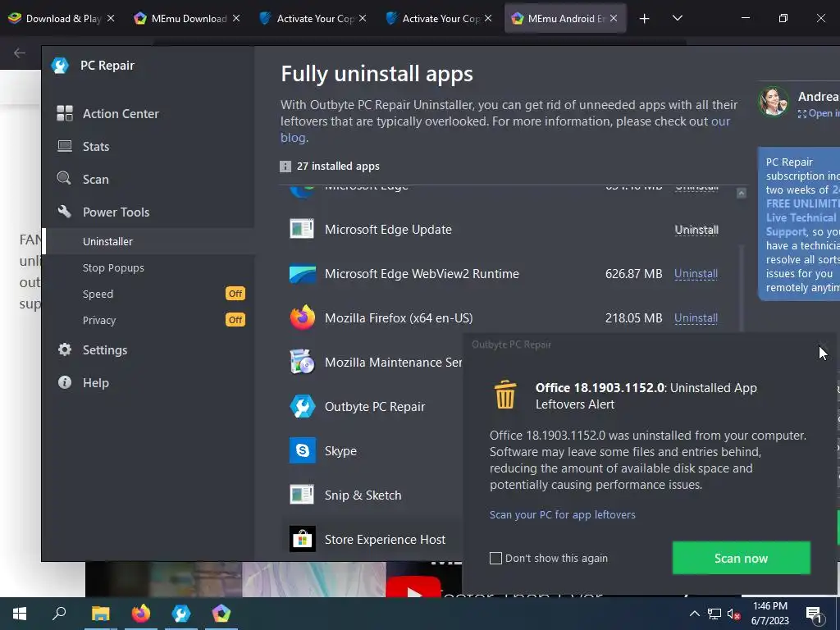Screen dimensions: 840x630
Task: Toggle the Privacy Off badge
Action: (235, 320)
